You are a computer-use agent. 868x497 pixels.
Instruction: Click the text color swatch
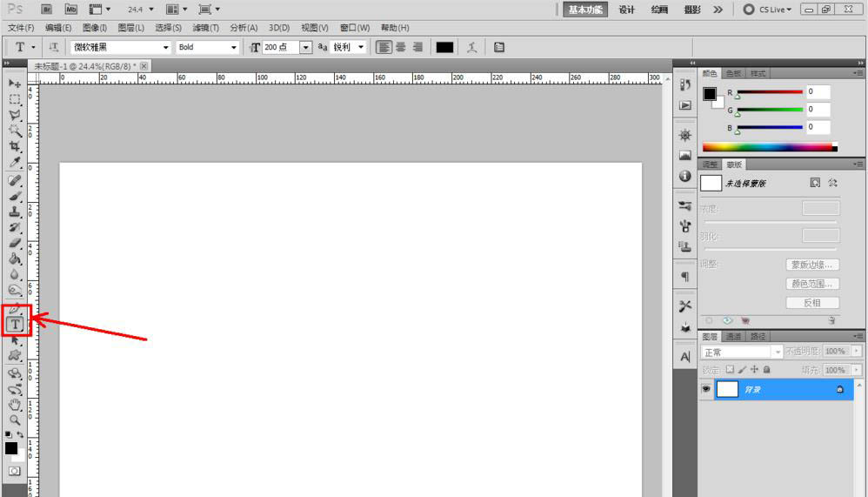click(x=444, y=48)
